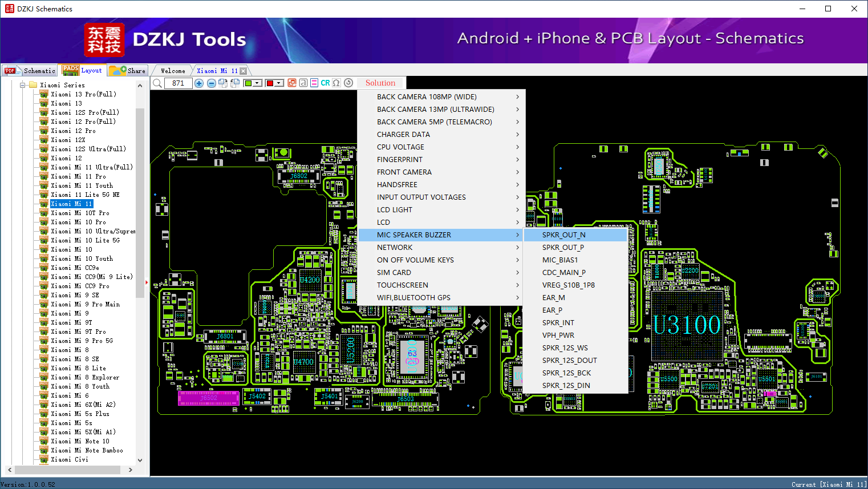Select Xiaomi Mi 6X(Mi A2) in the tree
The image size is (868, 489).
(x=83, y=405)
